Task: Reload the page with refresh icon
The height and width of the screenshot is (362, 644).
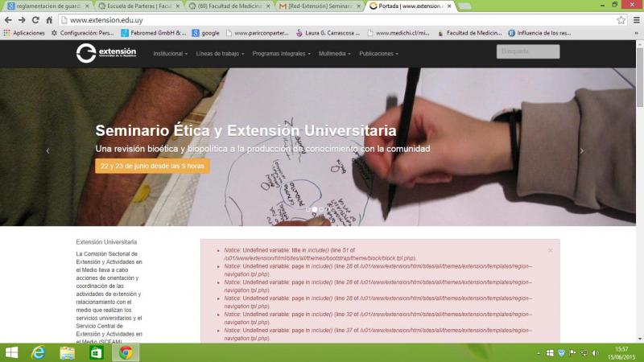Action: [35, 19]
